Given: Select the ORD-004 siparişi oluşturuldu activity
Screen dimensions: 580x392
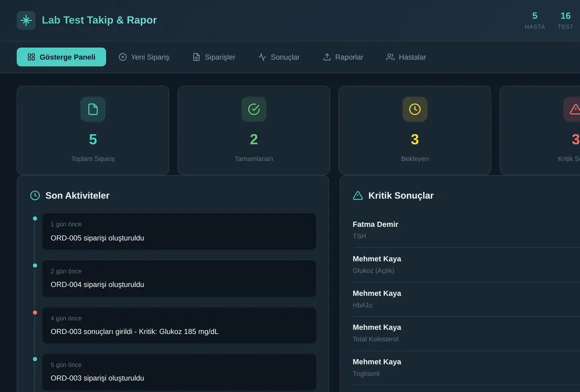Looking at the screenshot, I should pos(179,278).
